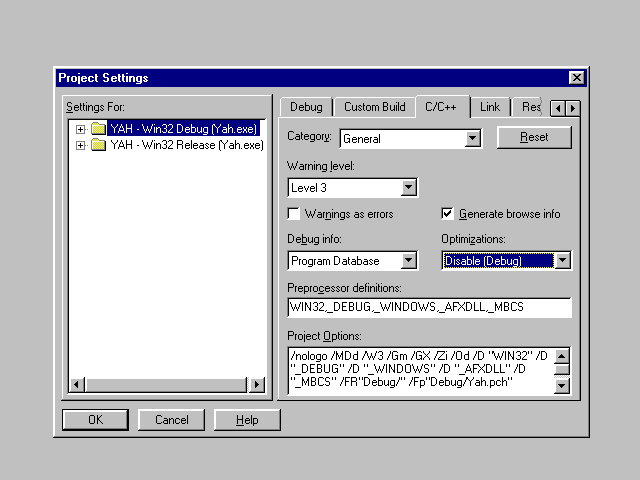Expand the YAH Win32 Debug tree node
This screenshot has width=640, height=480.
click(80, 129)
